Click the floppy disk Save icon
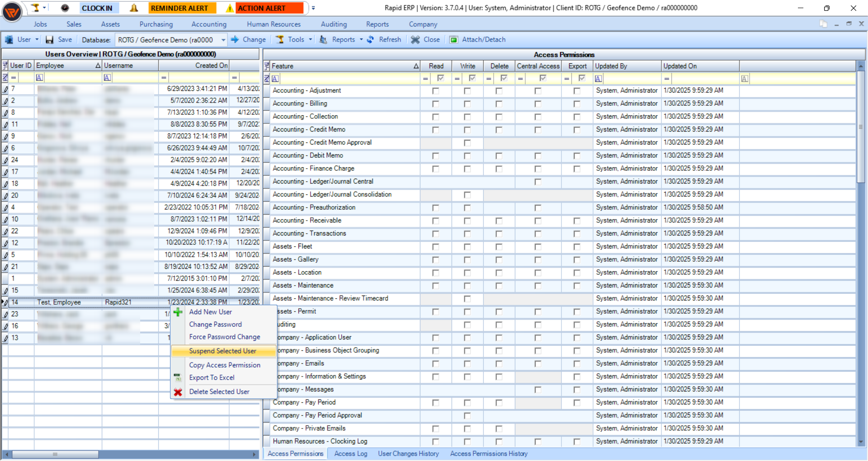 click(50, 40)
